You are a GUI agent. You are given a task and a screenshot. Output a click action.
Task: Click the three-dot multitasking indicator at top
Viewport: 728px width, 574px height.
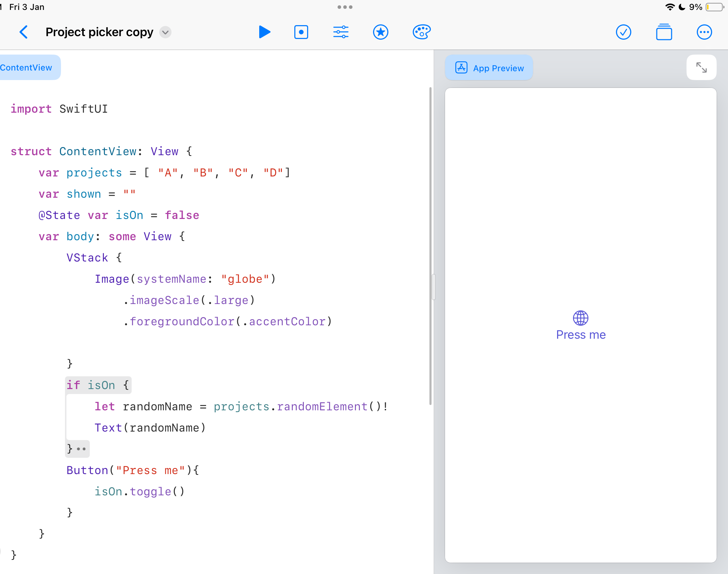coord(345,7)
